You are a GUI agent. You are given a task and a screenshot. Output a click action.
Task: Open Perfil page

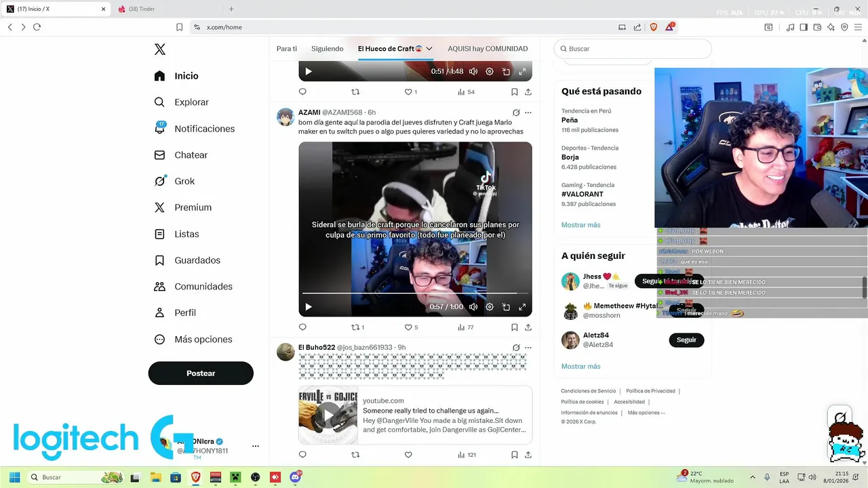175,313
